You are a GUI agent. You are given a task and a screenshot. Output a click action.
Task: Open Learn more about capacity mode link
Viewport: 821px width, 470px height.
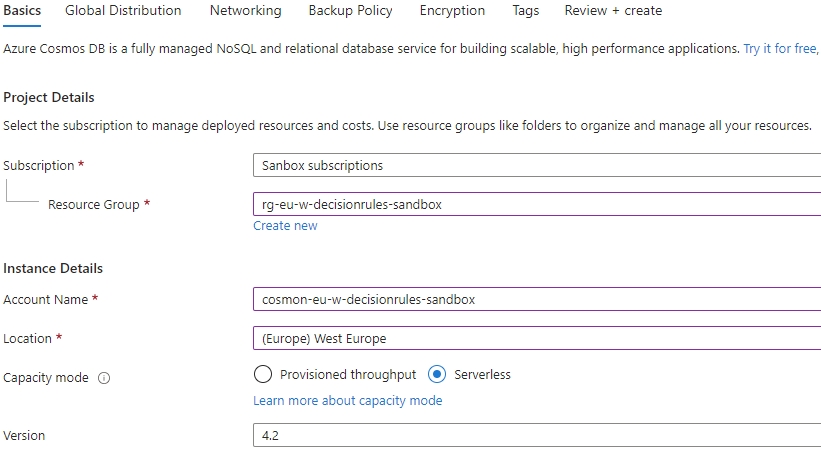pos(347,401)
